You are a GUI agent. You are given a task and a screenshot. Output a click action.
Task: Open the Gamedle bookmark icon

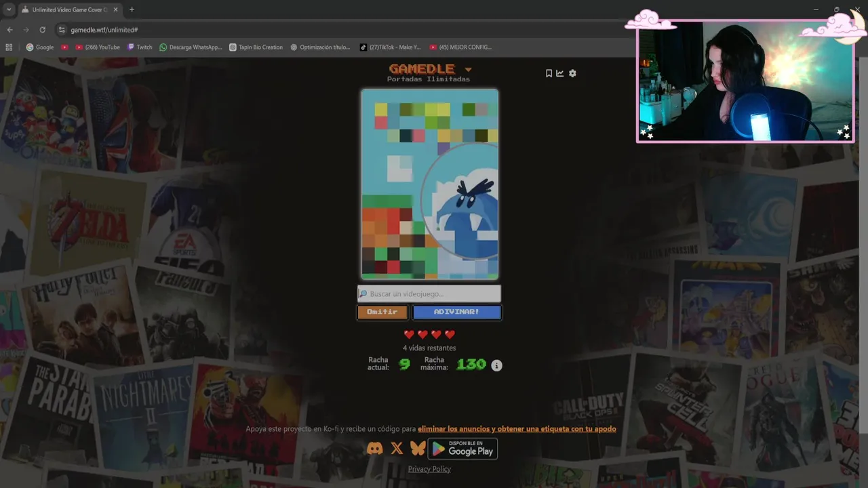click(549, 73)
